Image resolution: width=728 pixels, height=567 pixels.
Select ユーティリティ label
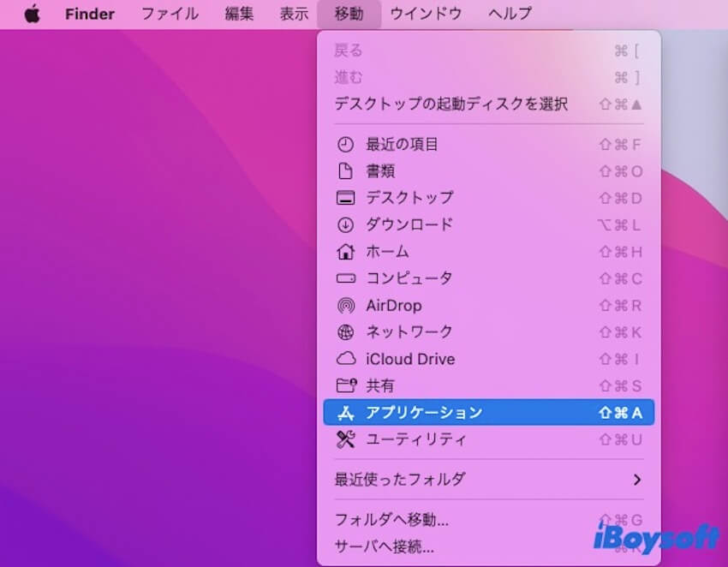(416, 439)
